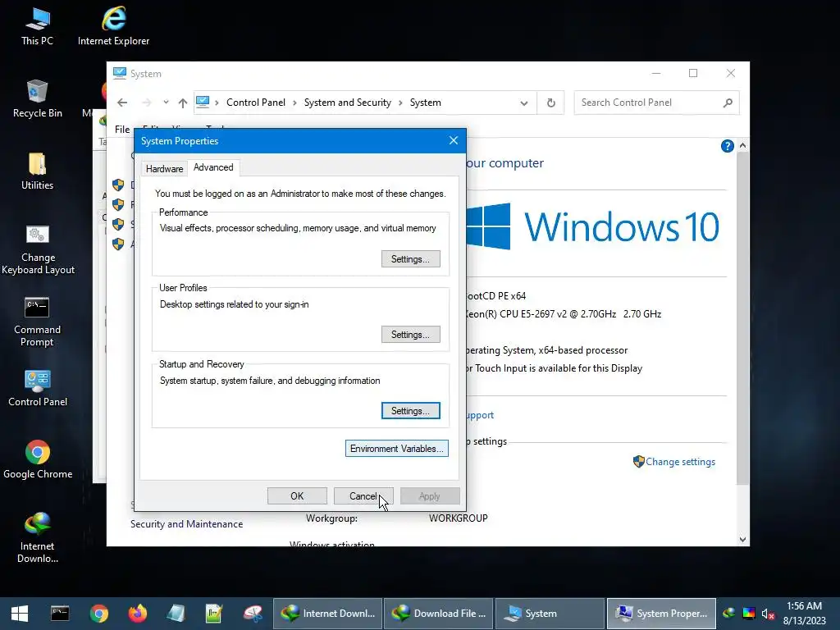Open Internet Download Manager desktop icon
The width and height of the screenshot is (840, 630).
(37, 537)
